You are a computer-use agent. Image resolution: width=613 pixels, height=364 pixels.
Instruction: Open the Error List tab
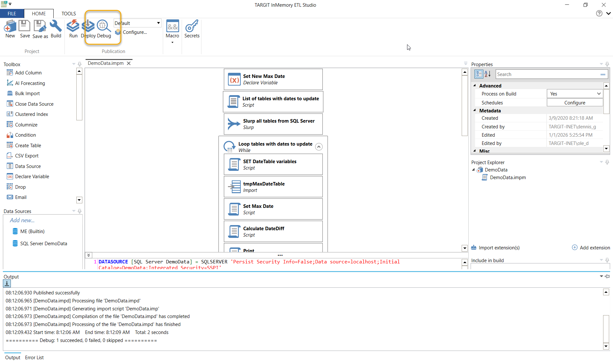34,357
